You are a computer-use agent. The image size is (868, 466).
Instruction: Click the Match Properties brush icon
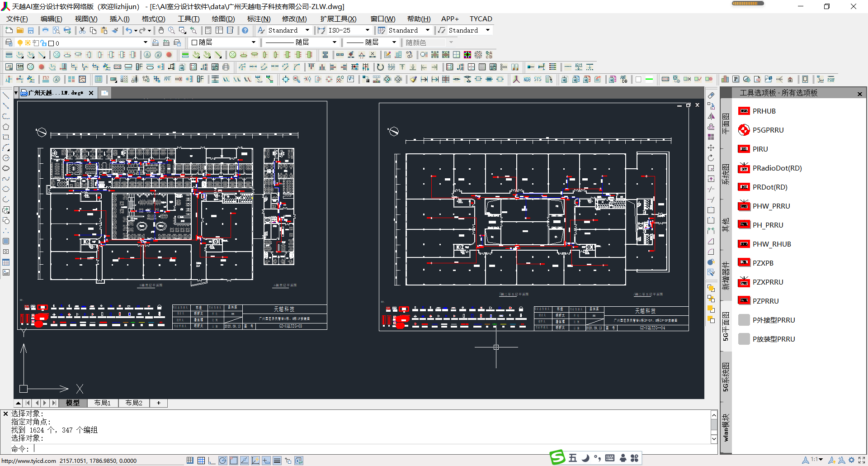click(x=115, y=30)
